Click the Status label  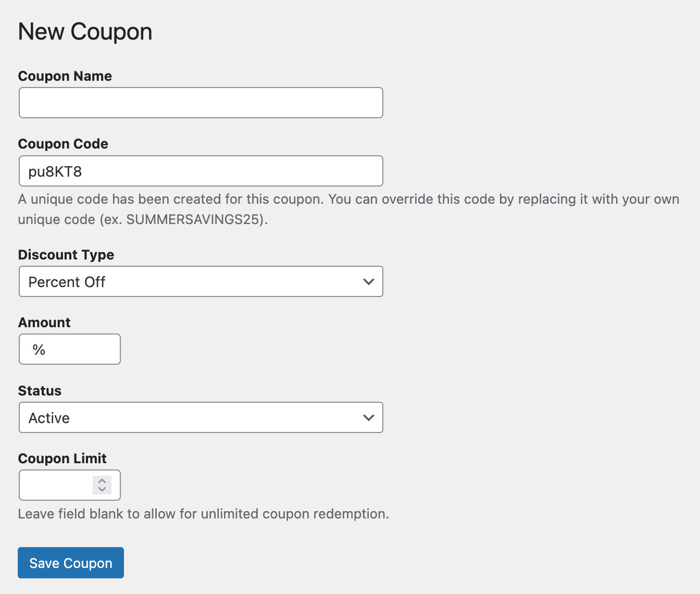pos(40,390)
